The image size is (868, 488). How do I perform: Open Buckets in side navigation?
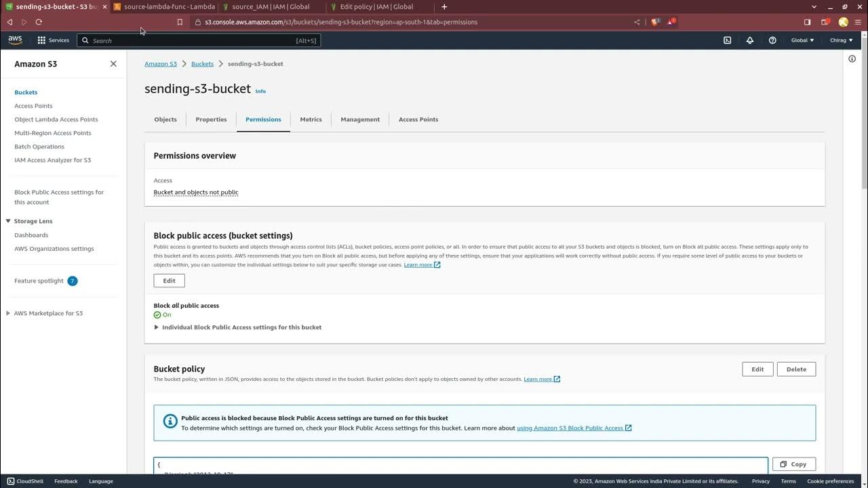tap(26, 92)
